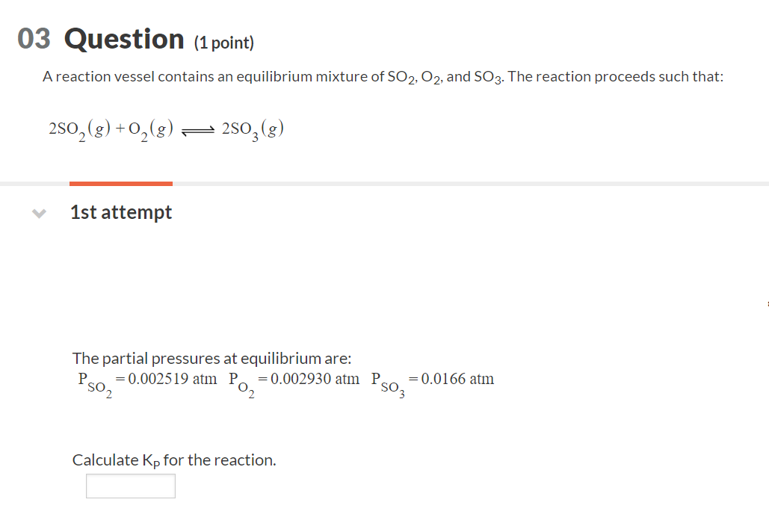Select the equilibrium reaction equation
This screenshot has width=769, height=532.
pos(166,128)
